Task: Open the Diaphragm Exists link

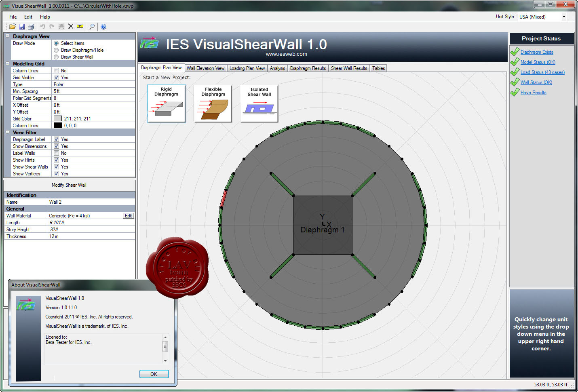Action: tap(537, 52)
